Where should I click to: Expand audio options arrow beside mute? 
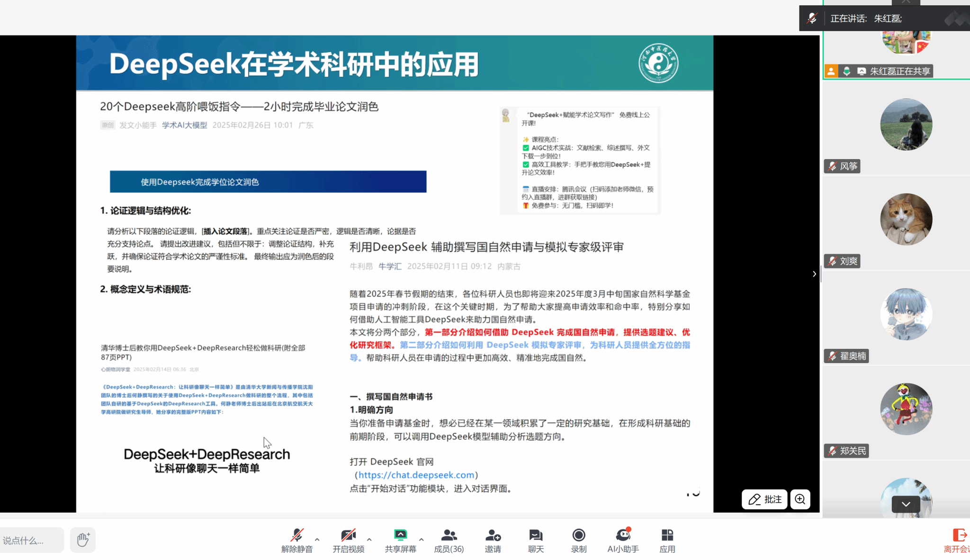pyautogui.click(x=317, y=539)
